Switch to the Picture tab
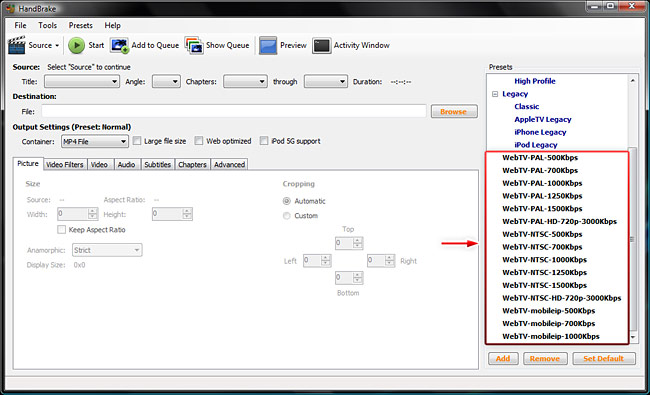The height and width of the screenshot is (395, 650). (x=28, y=164)
